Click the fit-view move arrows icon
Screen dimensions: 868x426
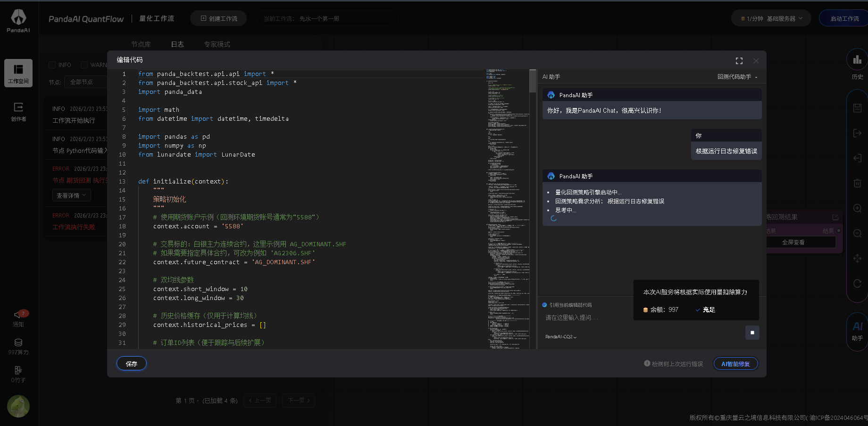857,258
